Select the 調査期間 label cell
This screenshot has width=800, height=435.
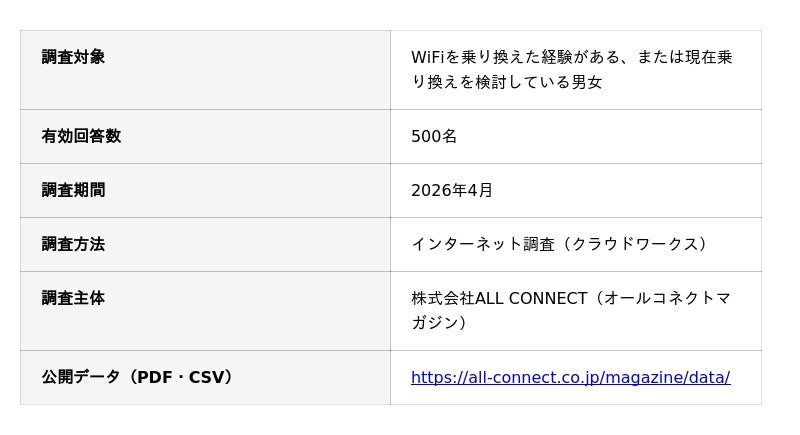pos(73,190)
